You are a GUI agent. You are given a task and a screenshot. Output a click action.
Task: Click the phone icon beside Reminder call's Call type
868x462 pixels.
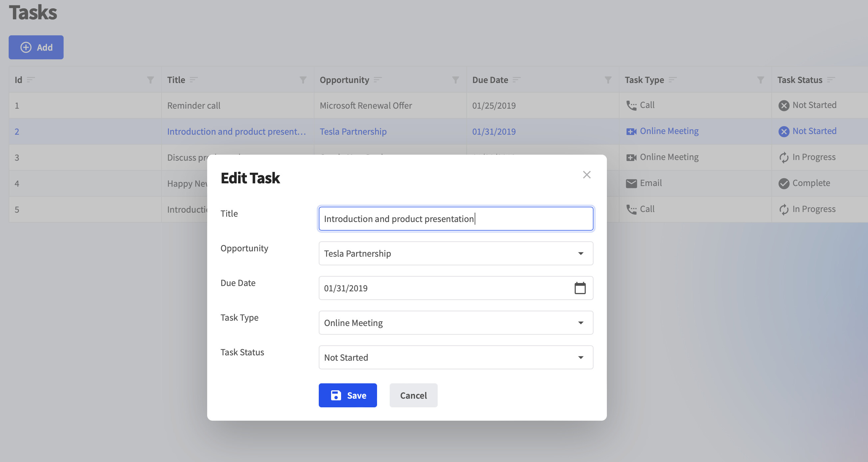click(x=631, y=105)
